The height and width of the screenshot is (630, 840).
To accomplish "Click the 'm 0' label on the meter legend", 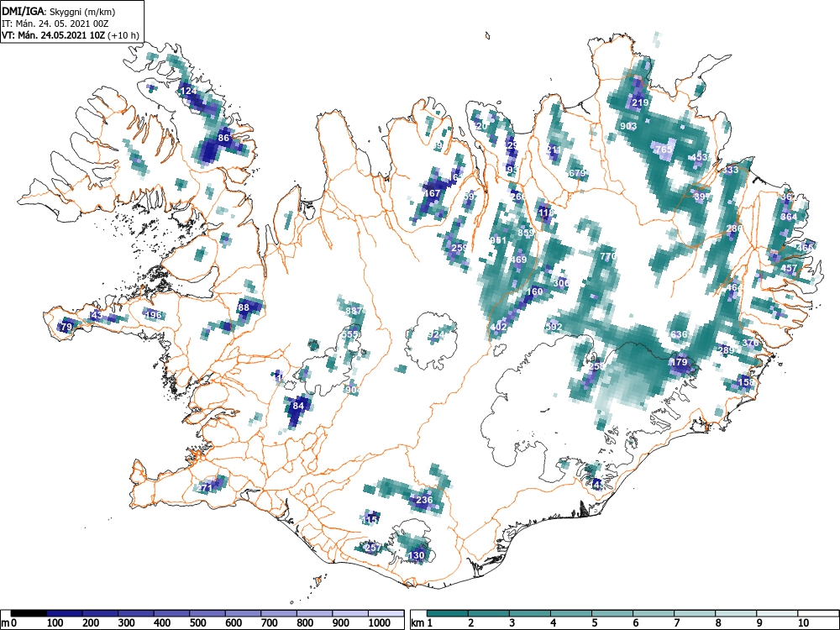I will (9, 623).
